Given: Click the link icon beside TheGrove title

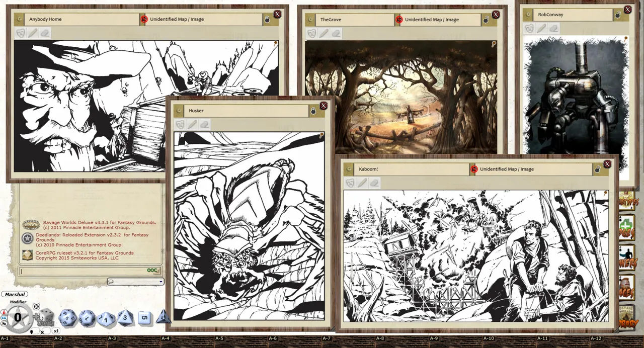Looking at the screenshot, I should point(311,19).
